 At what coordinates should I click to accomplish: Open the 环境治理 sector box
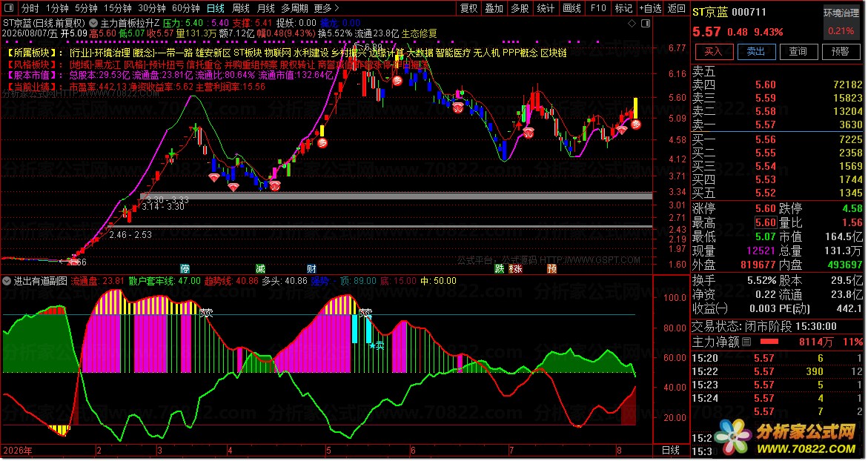[x=841, y=23]
